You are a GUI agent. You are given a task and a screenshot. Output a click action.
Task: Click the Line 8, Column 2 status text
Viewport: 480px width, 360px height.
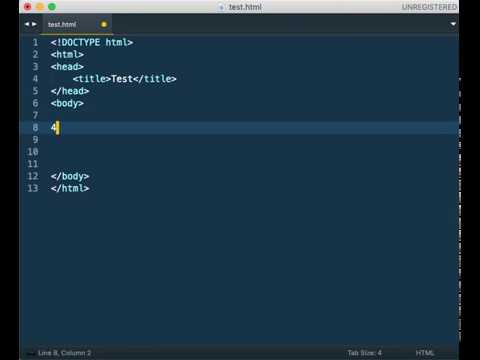tap(64, 353)
